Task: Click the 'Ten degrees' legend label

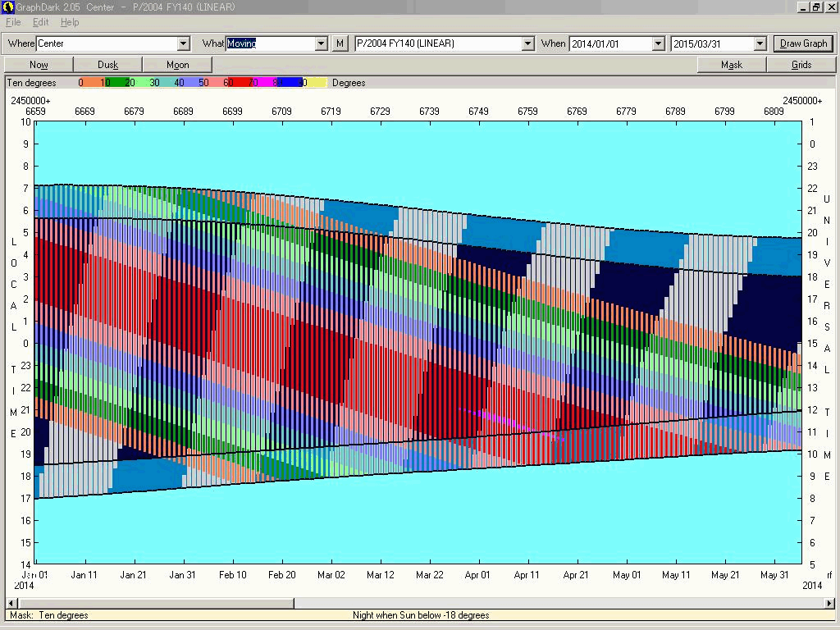Action: click(x=32, y=83)
